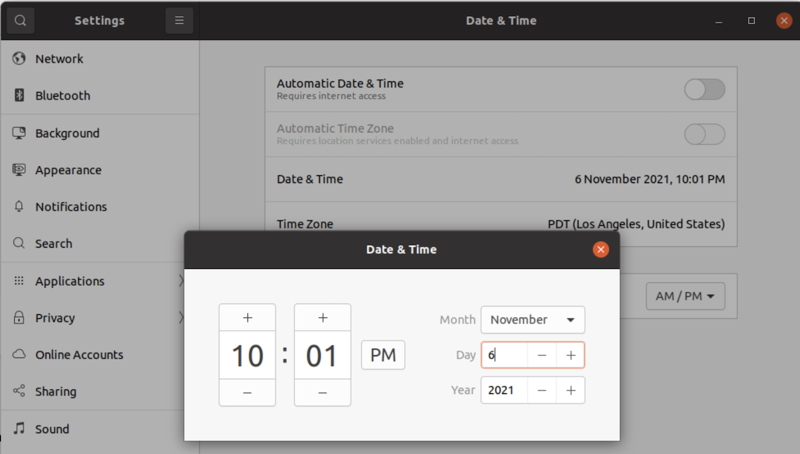Click the search icon in Settings header
This screenshot has height=454, width=800.
[20, 20]
